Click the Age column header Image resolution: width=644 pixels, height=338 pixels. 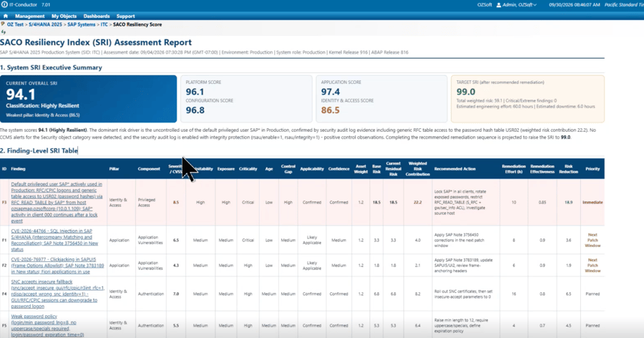[x=269, y=169]
